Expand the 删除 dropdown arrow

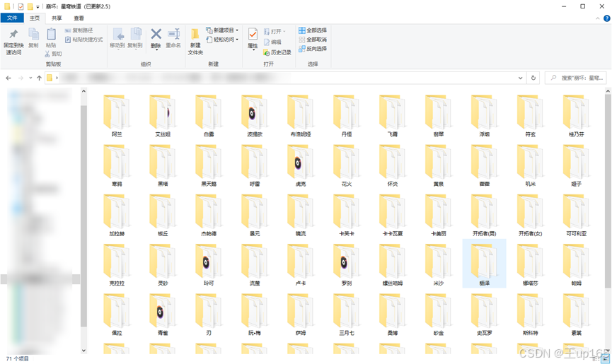click(156, 49)
